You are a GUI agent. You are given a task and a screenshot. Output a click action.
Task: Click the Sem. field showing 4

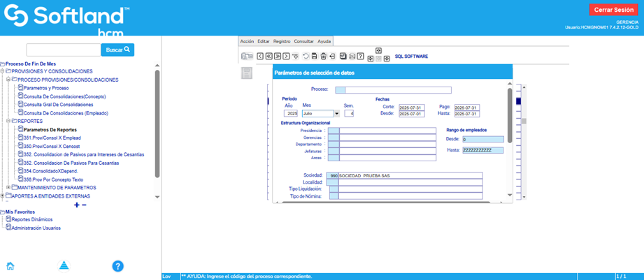(349, 114)
